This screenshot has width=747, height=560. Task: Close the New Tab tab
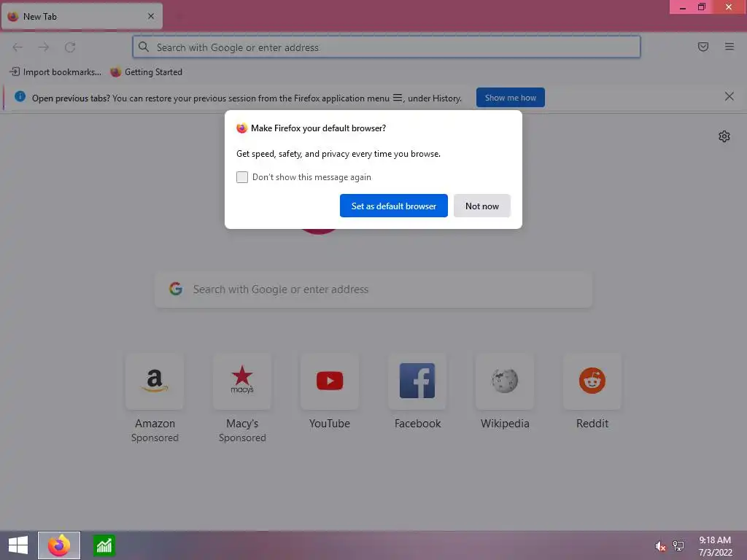coord(151,16)
